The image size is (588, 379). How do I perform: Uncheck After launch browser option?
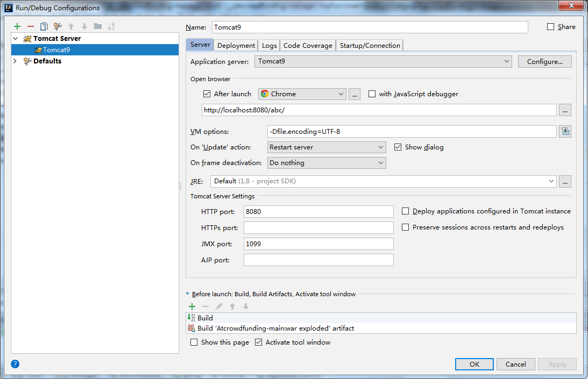click(207, 94)
